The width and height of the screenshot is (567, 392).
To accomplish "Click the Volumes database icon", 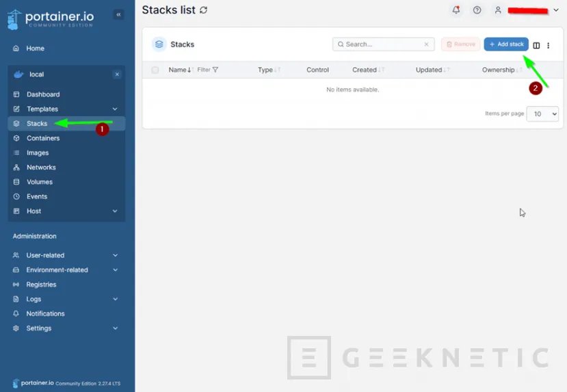I will 16,182.
